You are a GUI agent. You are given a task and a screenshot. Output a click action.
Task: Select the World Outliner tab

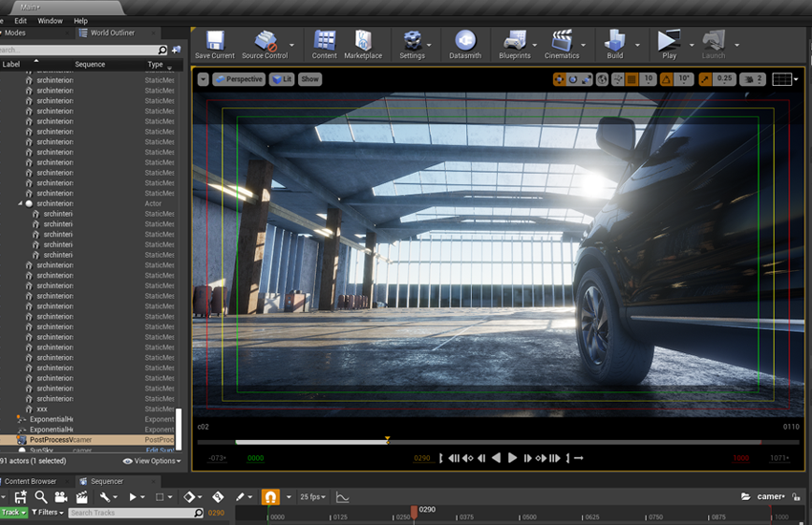pos(113,32)
